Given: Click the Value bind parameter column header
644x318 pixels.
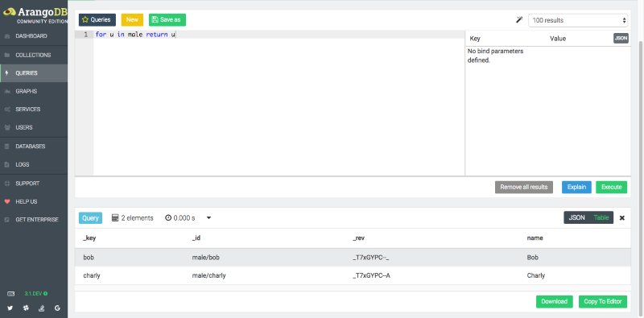Looking at the screenshot, I should (558, 39).
